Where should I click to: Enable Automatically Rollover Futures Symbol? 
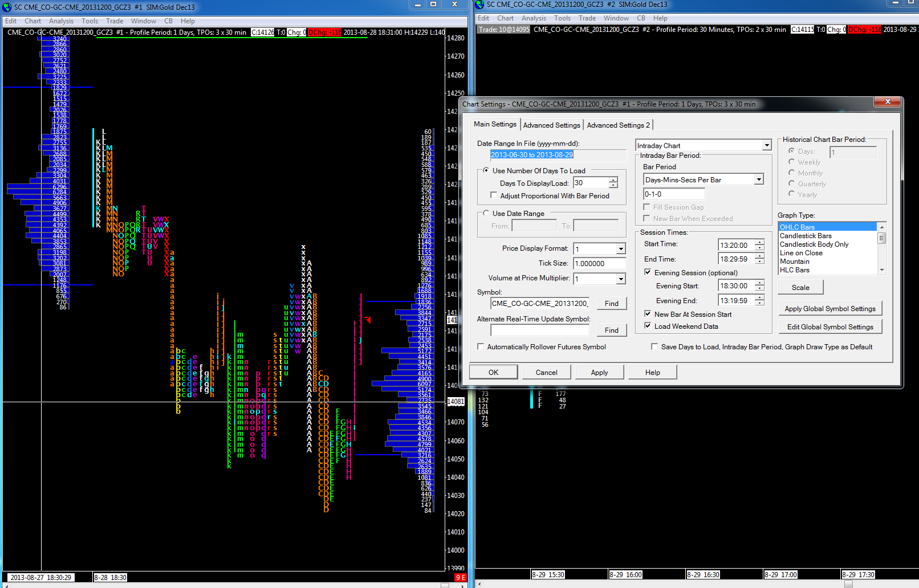point(481,347)
